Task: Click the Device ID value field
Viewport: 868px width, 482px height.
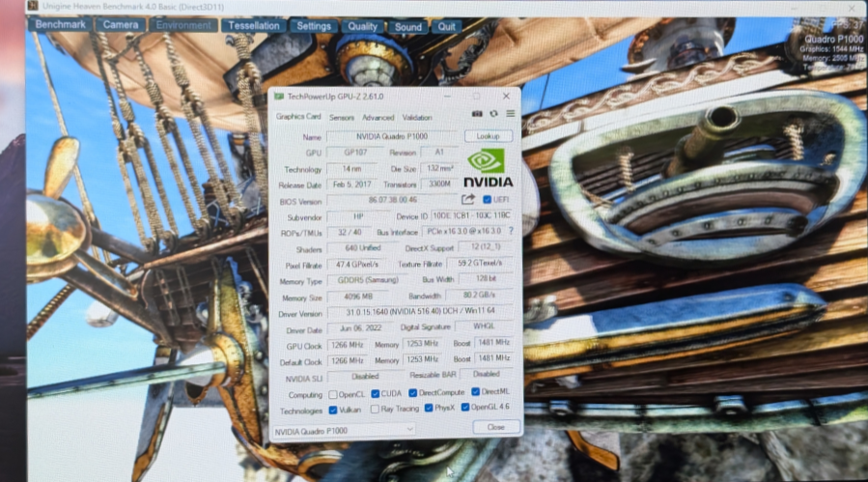Action: (471, 215)
